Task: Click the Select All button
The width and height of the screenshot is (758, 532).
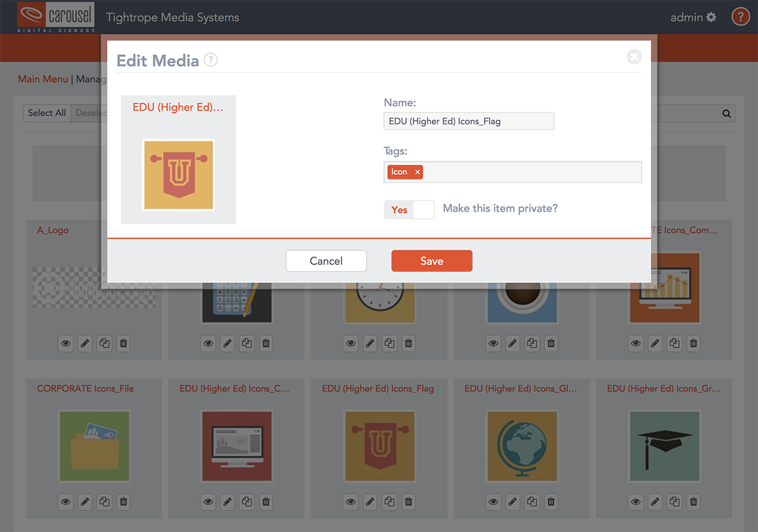Action: (x=47, y=113)
